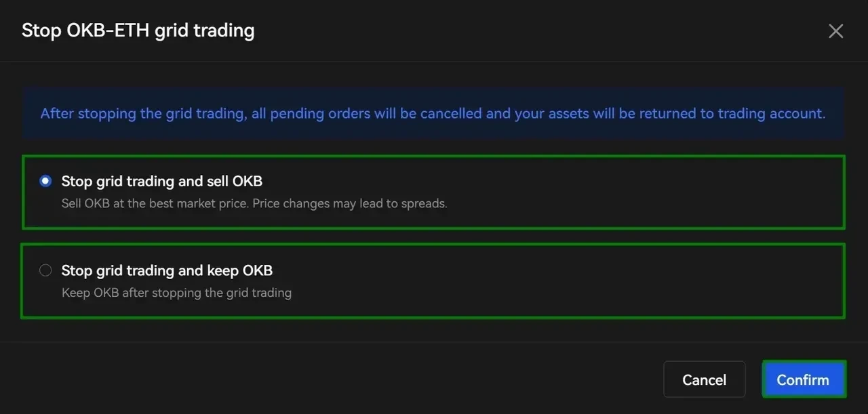868x414 pixels.
Task: Dismiss the dialog with the X icon
Action: (835, 31)
